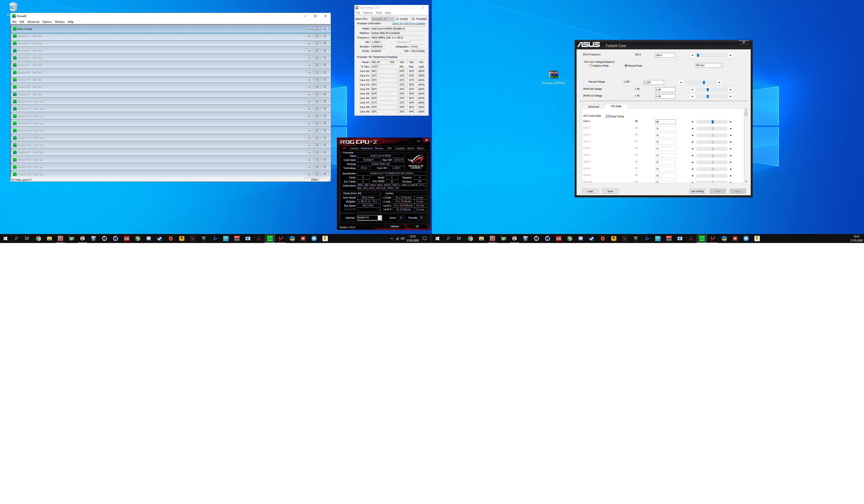Toggle the Group Tuning checkbox
The height and width of the screenshot is (504, 864).
(607, 116)
